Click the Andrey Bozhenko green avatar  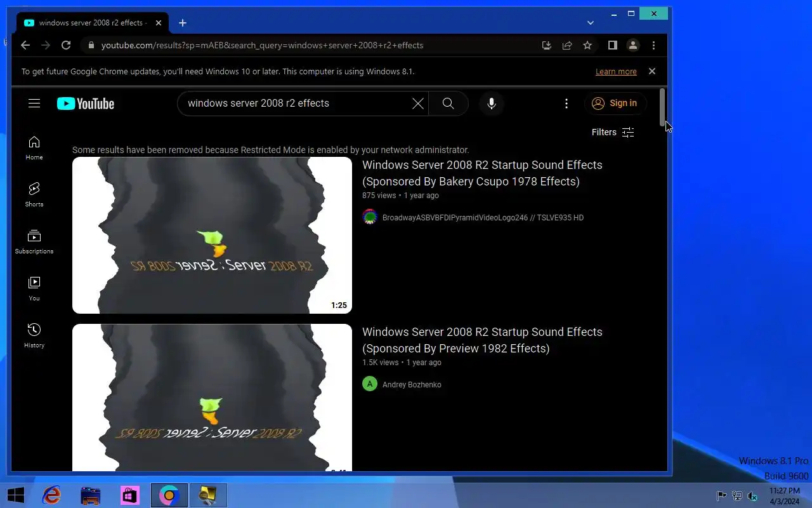click(x=370, y=384)
